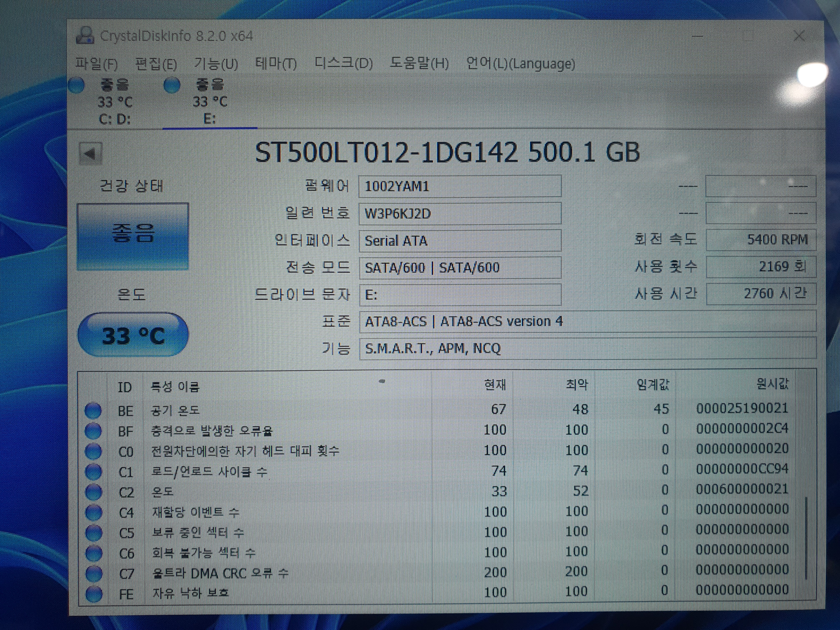Screen dimensions: 840x630
Task: Click the status dot for C2 row
Action: (x=93, y=492)
